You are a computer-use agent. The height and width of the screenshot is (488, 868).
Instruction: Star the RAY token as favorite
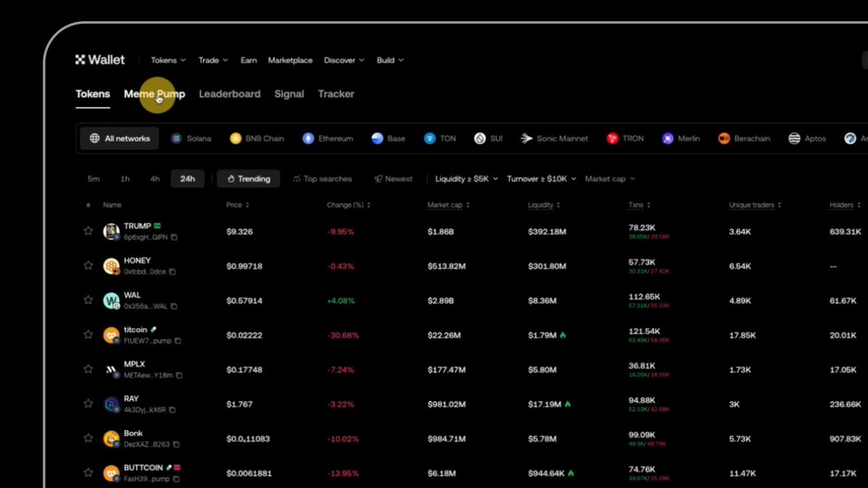(88, 404)
